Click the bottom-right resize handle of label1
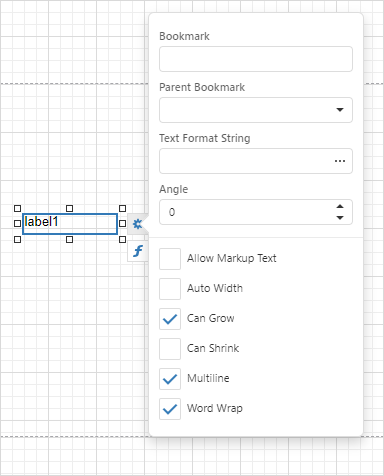Image resolution: width=384 pixels, height=476 pixels. tap(122, 239)
